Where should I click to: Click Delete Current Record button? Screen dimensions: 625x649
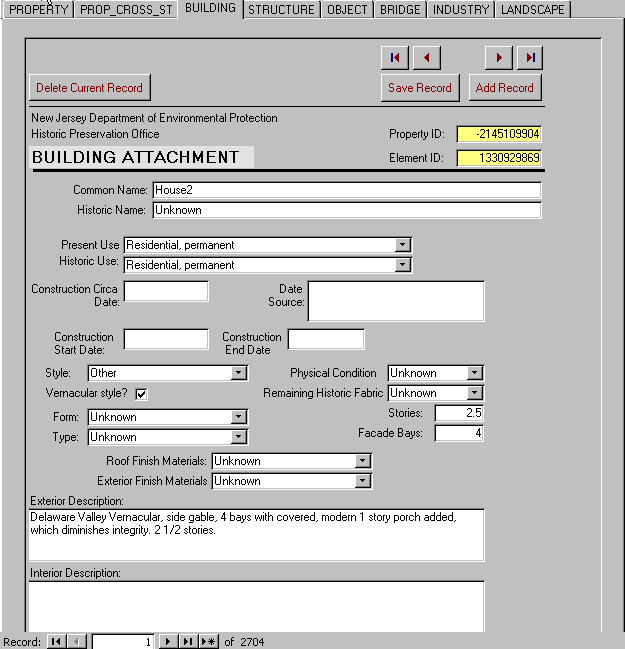(89, 88)
